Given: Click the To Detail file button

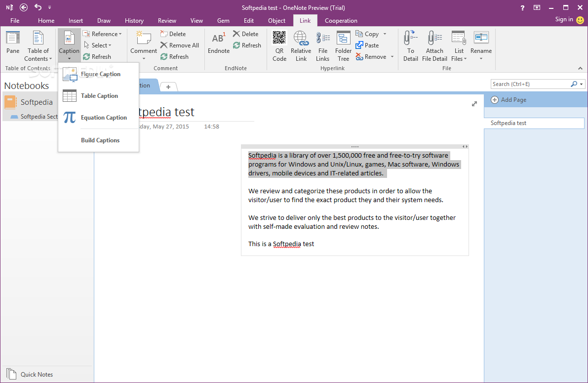Looking at the screenshot, I should point(411,46).
